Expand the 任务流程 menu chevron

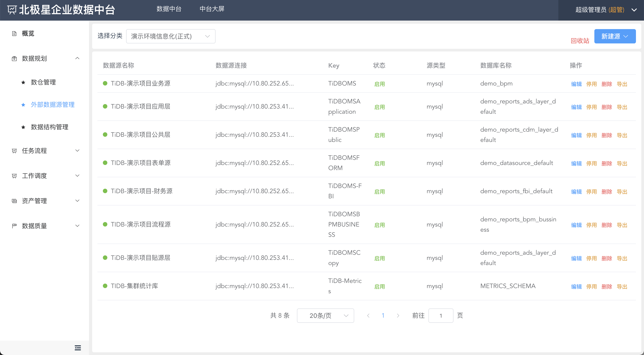[x=78, y=151]
